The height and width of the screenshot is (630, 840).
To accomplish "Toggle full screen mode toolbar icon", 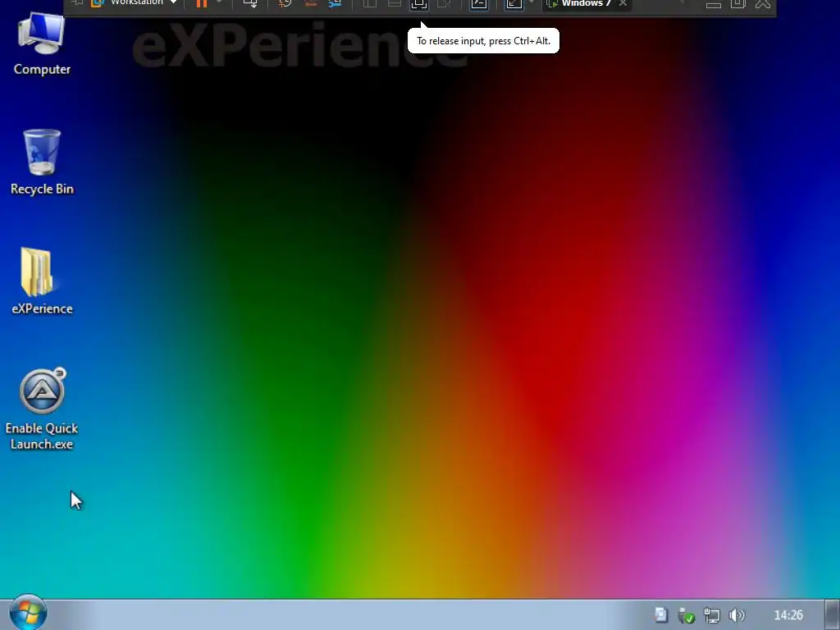I will (419, 4).
